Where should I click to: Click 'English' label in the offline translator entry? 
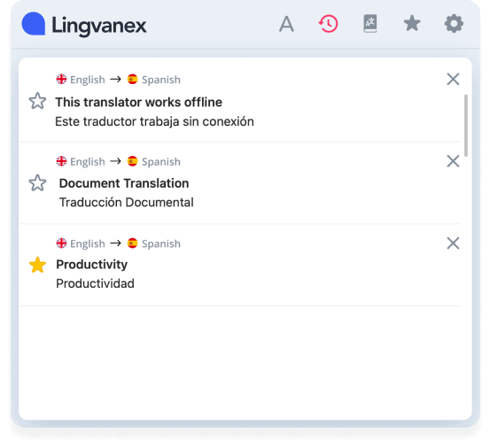click(88, 80)
